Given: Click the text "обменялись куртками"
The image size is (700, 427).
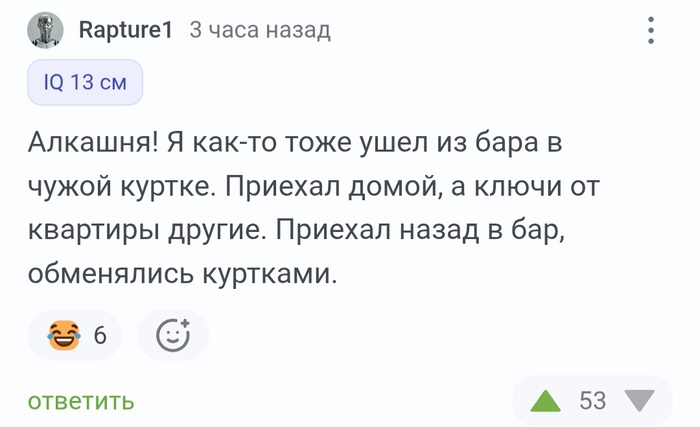Looking at the screenshot, I should click(183, 272).
